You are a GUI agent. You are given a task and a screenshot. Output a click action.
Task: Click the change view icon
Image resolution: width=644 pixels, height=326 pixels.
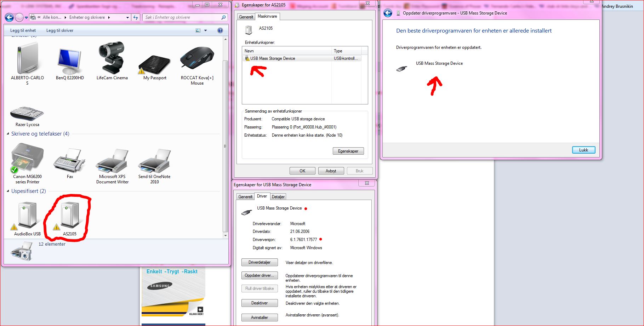(x=198, y=30)
